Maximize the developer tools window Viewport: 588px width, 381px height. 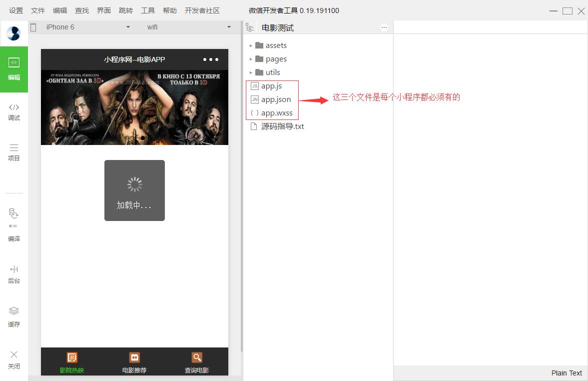coord(568,11)
